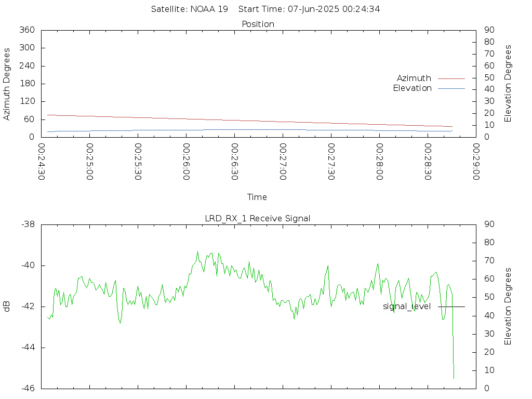The height and width of the screenshot is (399, 532).
Task: Click the -44 dB axis value
Action: pyautogui.click(x=28, y=348)
